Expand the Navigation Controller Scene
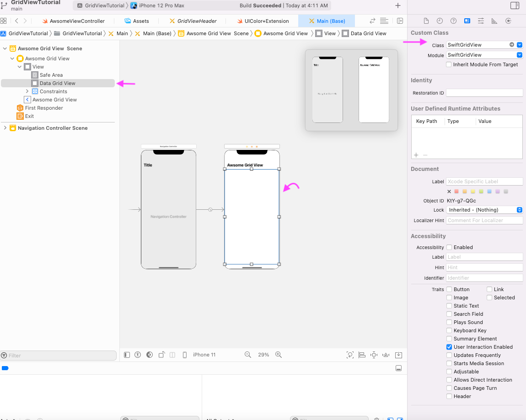The image size is (526, 420). (5, 128)
